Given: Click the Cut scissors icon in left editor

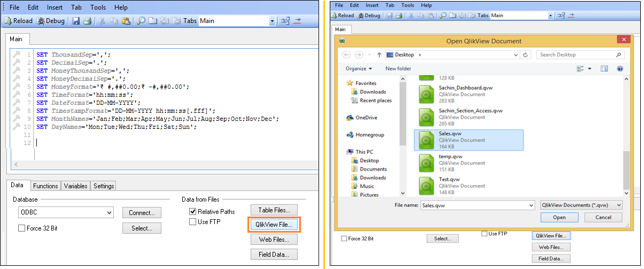Looking at the screenshot, I should pyautogui.click(x=102, y=21).
